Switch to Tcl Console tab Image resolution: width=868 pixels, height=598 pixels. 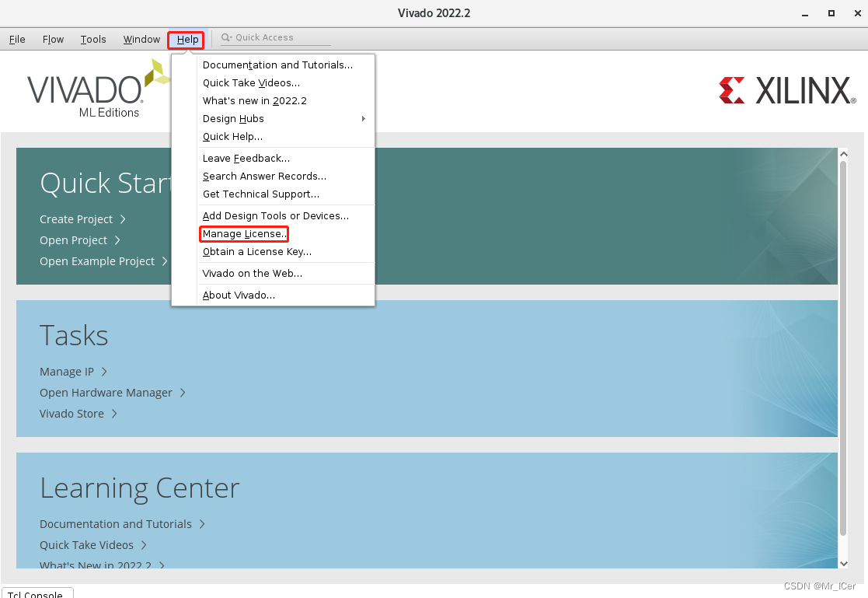point(37,593)
